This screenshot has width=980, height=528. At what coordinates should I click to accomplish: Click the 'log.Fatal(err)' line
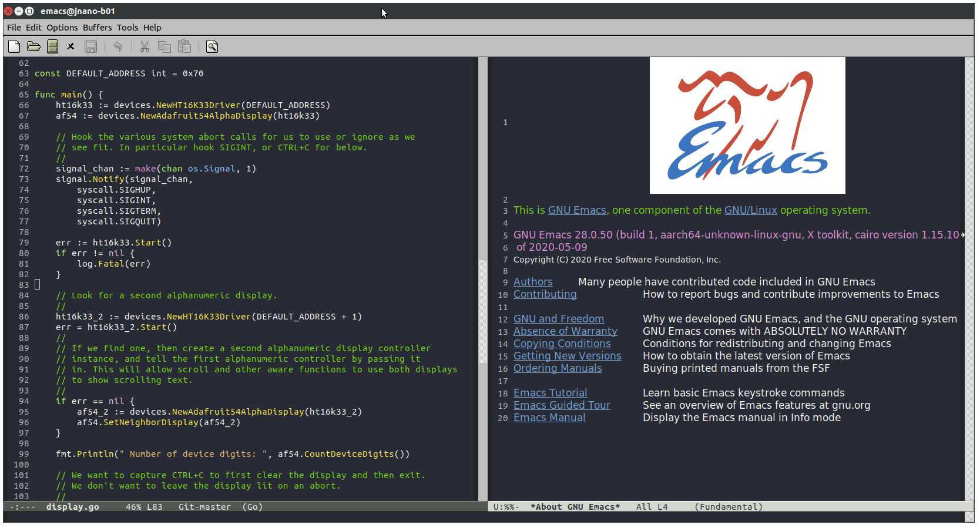point(114,264)
